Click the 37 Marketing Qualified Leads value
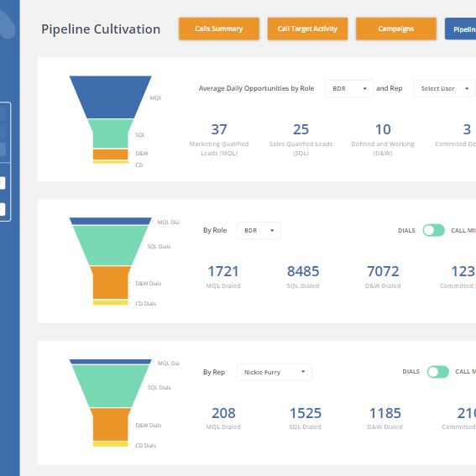The width and height of the screenshot is (476, 476). [x=219, y=129]
